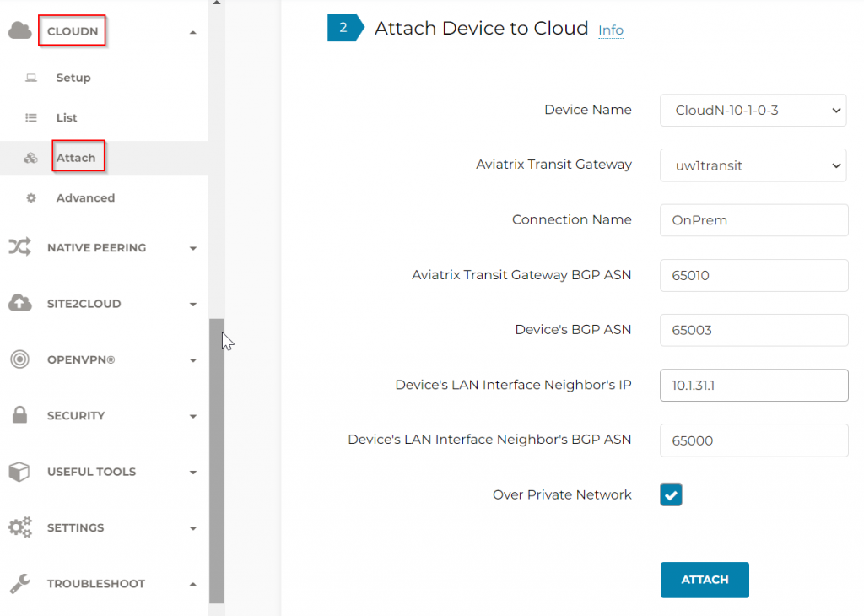Click the Connection Name label
Viewport: 864px width, 616px height.
pyautogui.click(x=571, y=219)
